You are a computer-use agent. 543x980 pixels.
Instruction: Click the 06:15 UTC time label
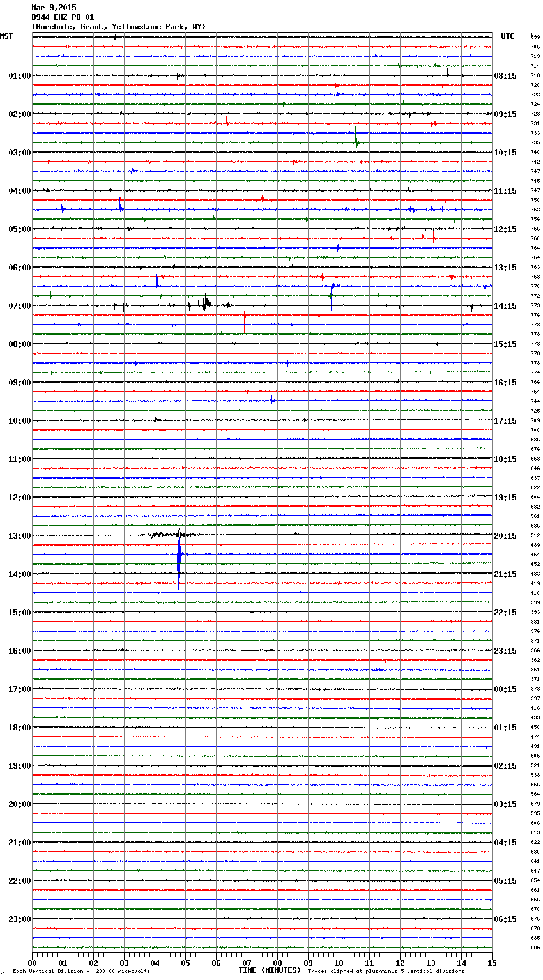(505, 919)
